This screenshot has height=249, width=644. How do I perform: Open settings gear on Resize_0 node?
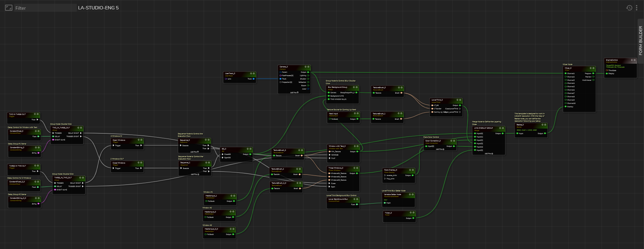[x=545, y=125]
